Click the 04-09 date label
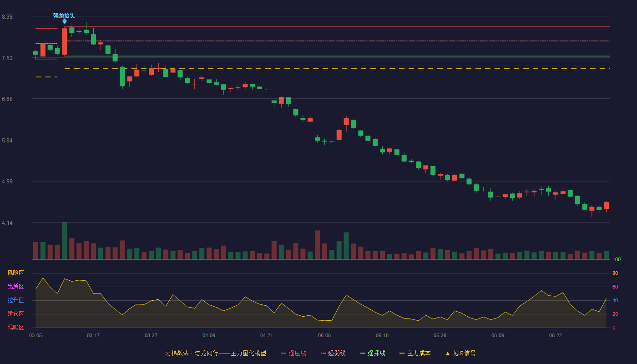The image size is (637, 364). coord(209,335)
